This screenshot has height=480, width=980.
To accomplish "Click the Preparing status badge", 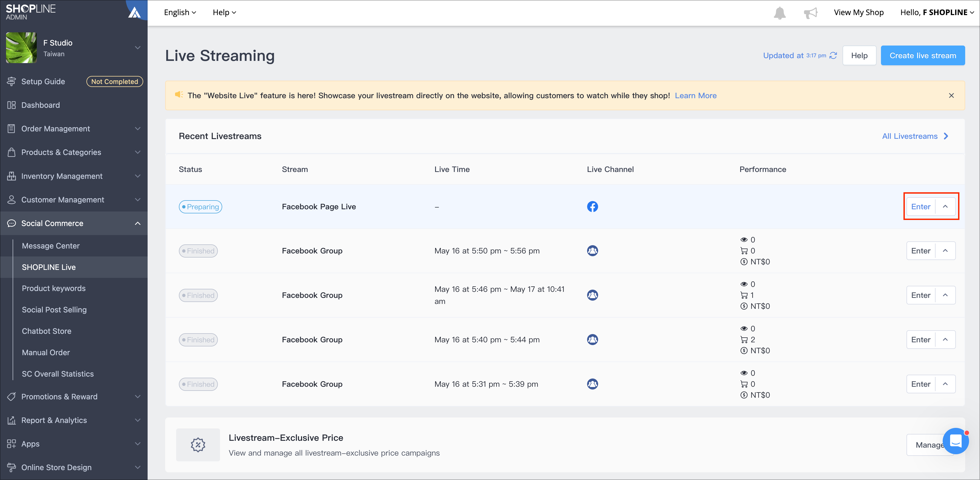I will coord(201,207).
